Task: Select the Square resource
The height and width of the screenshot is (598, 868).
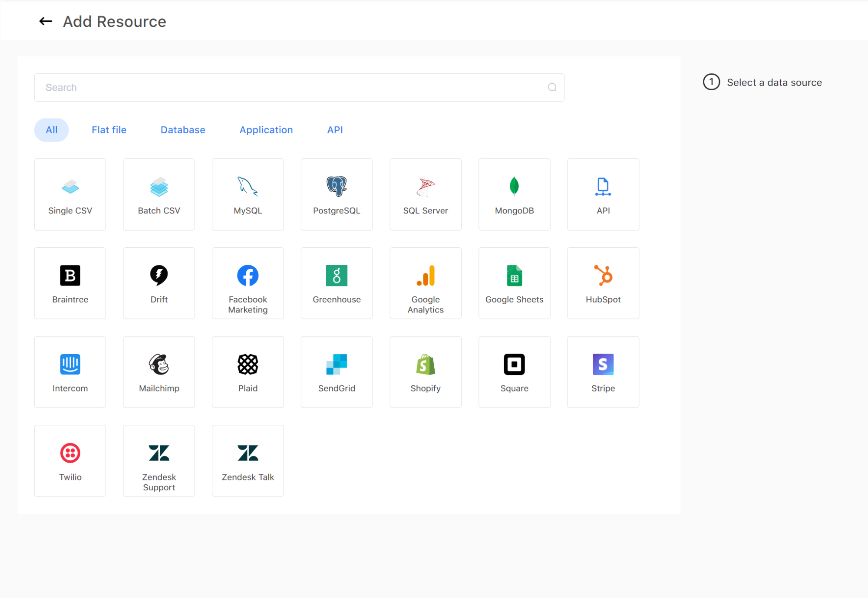Action: click(514, 372)
